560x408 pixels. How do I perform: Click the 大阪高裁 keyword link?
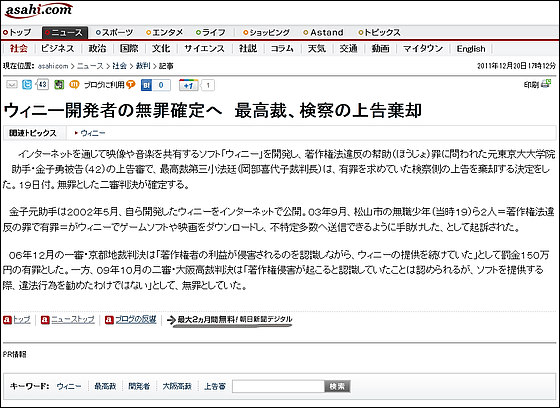pos(177,386)
